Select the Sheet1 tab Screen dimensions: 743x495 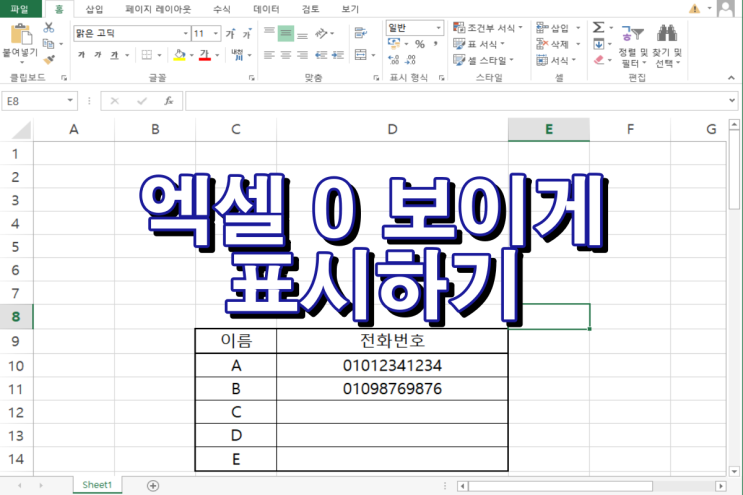[x=97, y=485]
